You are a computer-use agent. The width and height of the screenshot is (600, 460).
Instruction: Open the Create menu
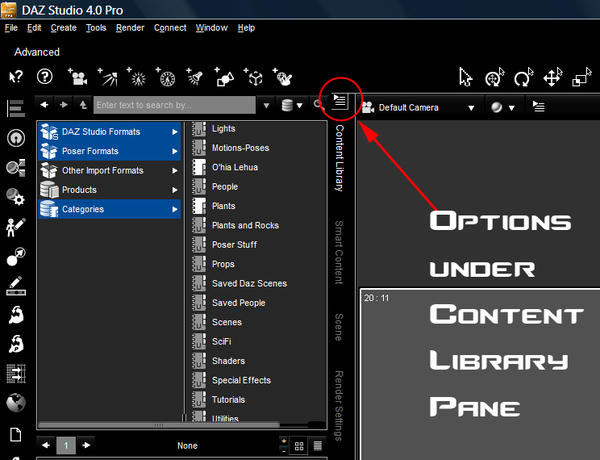click(64, 28)
